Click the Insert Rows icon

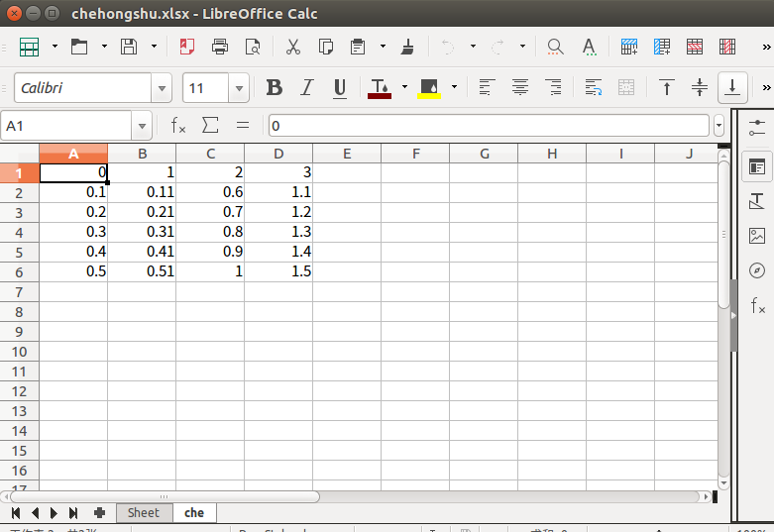tap(629, 47)
